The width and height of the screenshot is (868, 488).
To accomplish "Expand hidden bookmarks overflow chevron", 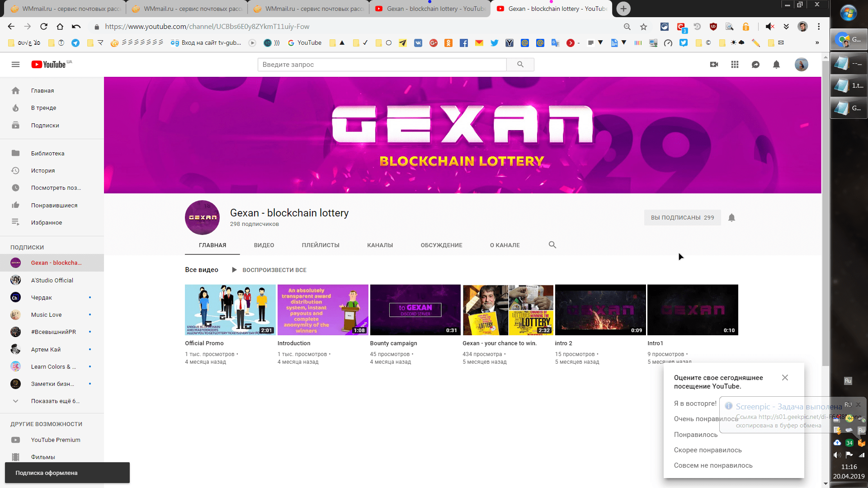I will pyautogui.click(x=817, y=43).
